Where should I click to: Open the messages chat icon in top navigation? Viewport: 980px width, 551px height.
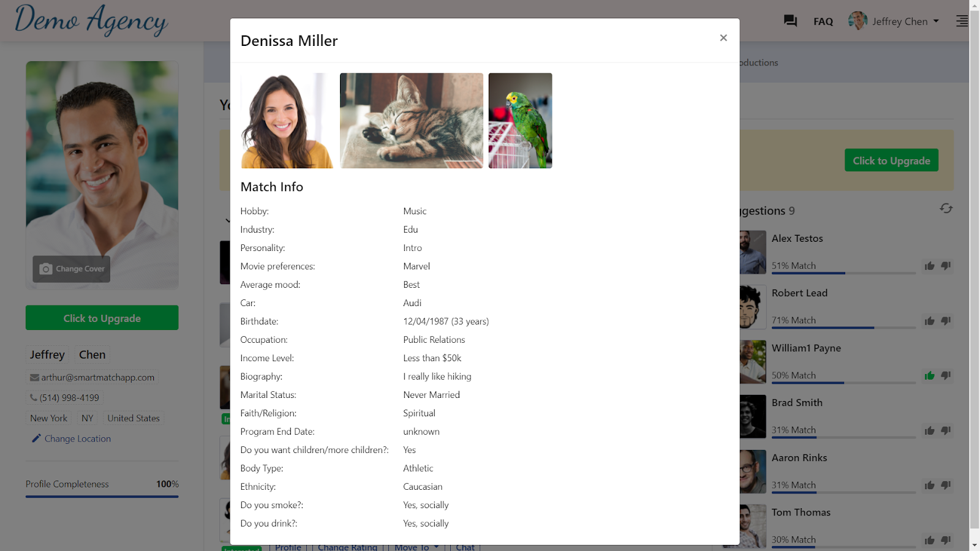790,21
